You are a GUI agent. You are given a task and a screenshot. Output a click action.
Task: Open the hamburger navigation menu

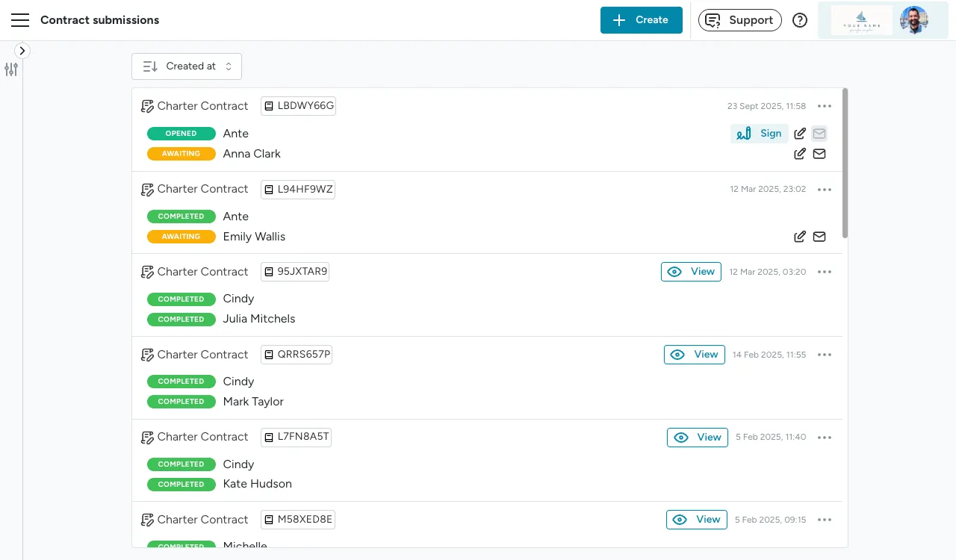[x=20, y=20]
